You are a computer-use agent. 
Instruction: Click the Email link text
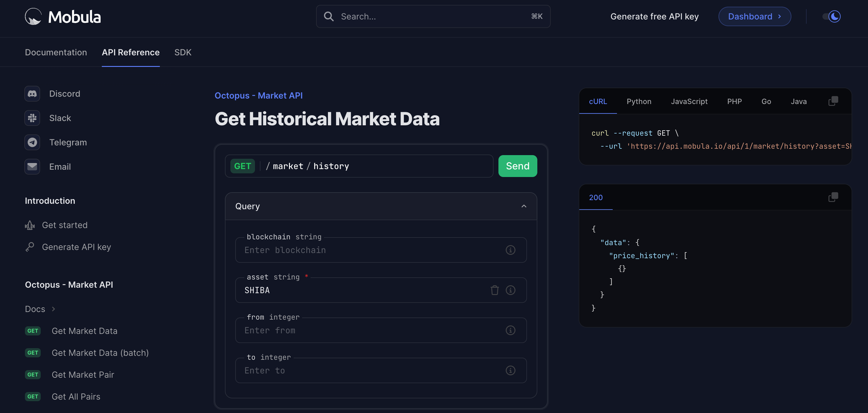tap(60, 167)
